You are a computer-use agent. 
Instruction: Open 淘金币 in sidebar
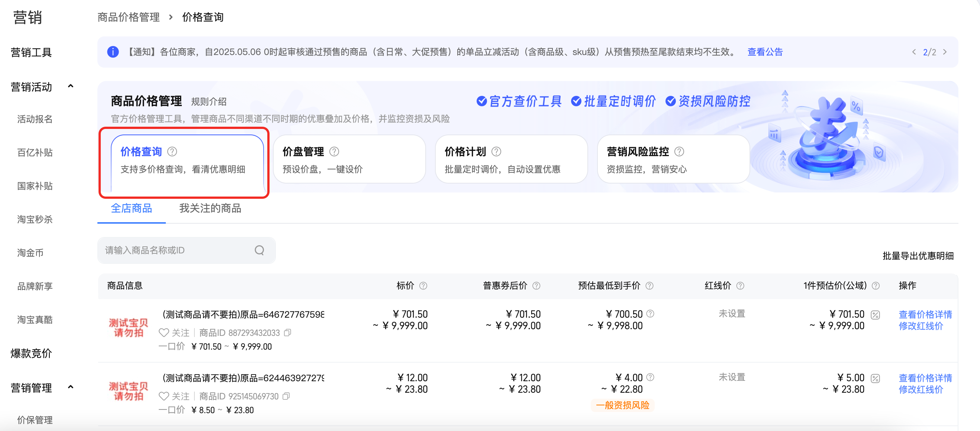30,253
